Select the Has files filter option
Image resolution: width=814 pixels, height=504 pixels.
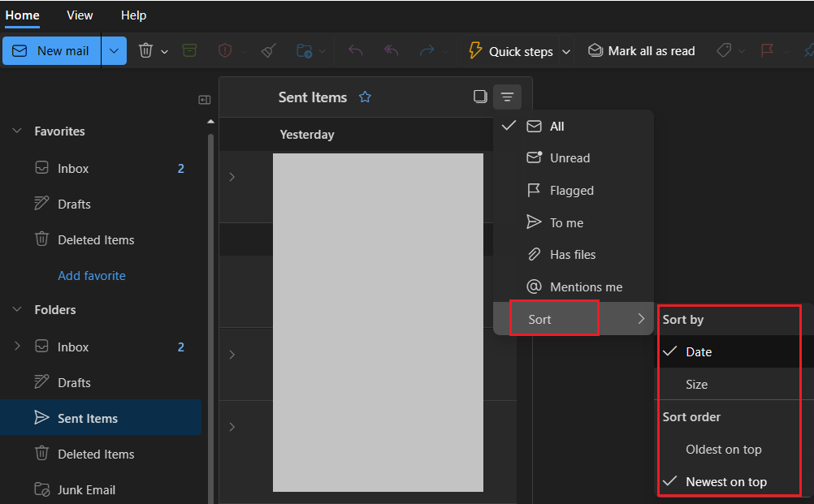point(573,255)
